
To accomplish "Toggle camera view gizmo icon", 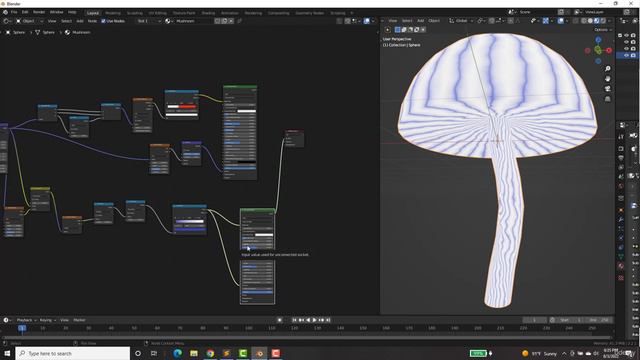I will click(x=608, y=89).
